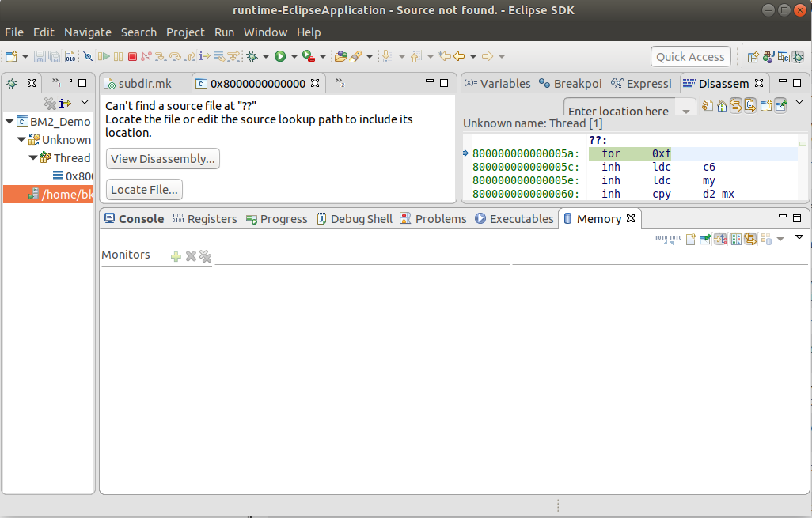Open the Navigate menu
Viewport: 812px width, 518px height.
pyautogui.click(x=88, y=32)
